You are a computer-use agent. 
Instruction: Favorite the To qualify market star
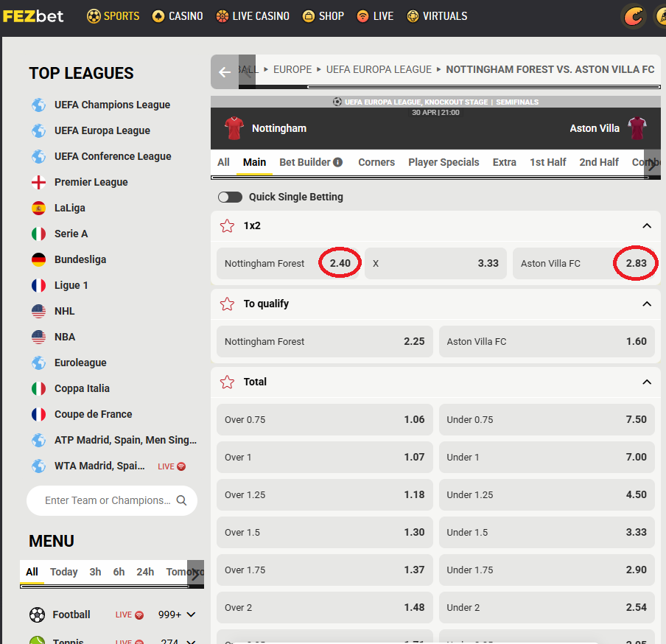click(x=227, y=304)
